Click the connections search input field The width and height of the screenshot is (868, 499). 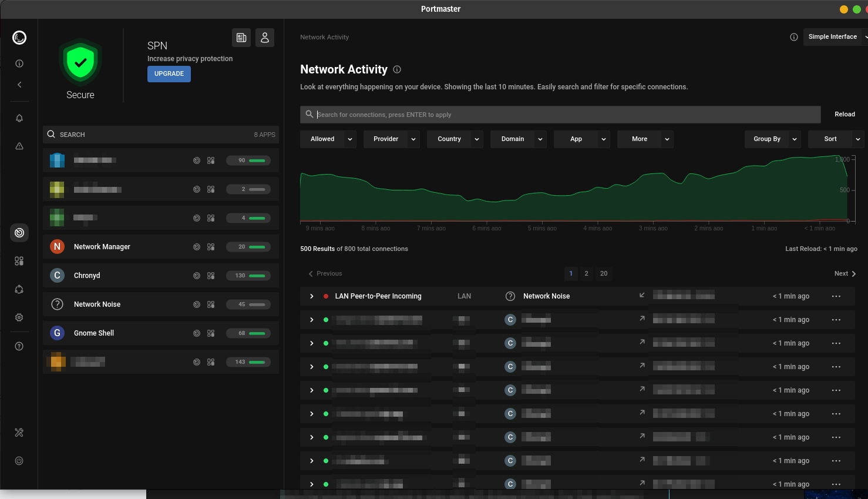[564, 115]
